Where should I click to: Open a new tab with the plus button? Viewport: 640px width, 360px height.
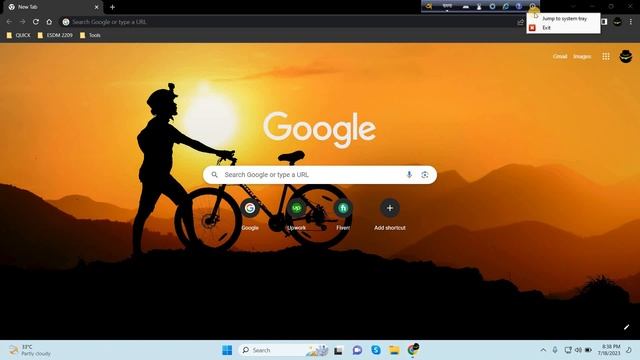(112, 7)
